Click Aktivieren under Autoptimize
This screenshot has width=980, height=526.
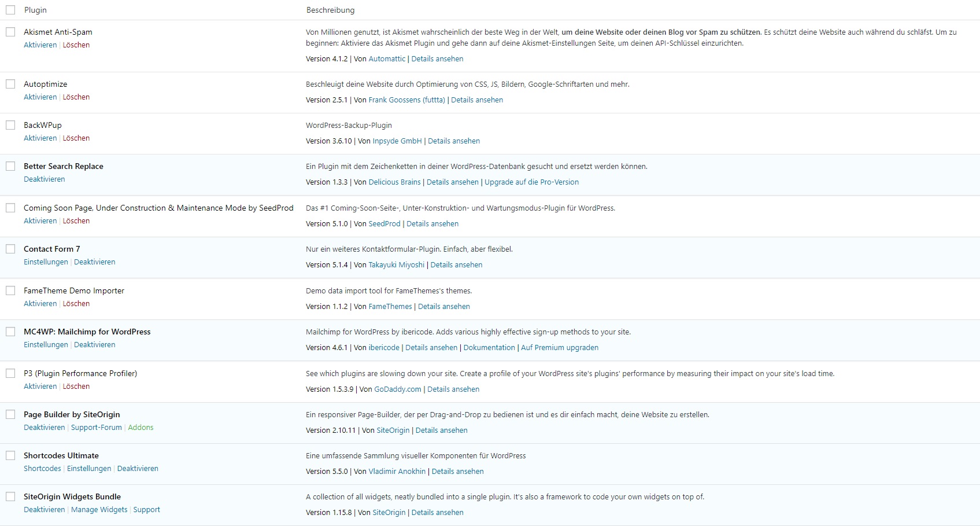40,97
